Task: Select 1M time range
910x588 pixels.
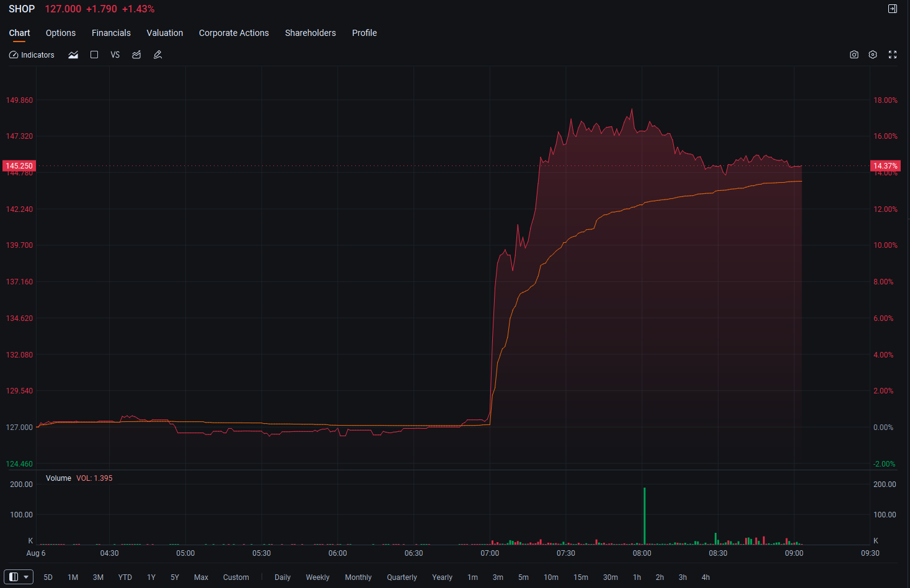Action: click(x=73, y=577)
